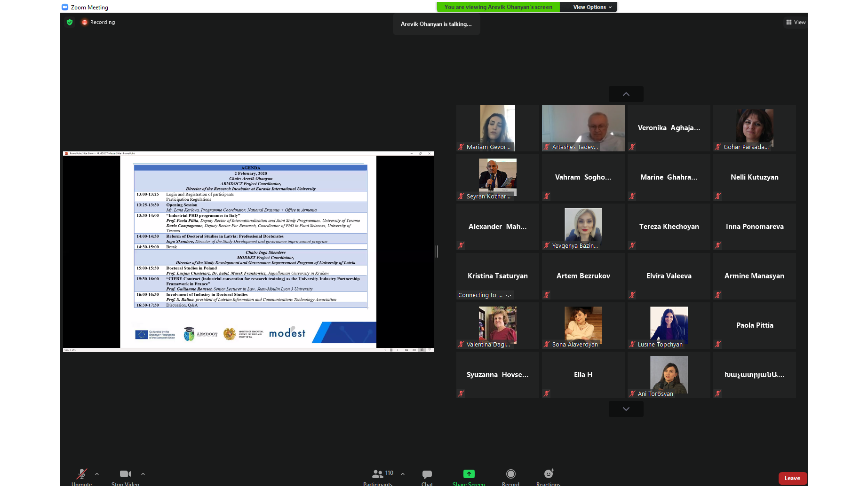Image resolution: width=868 pixels, height=488 pixels.
Task: Leave the meeting with the red button
Action: point(792,478)
